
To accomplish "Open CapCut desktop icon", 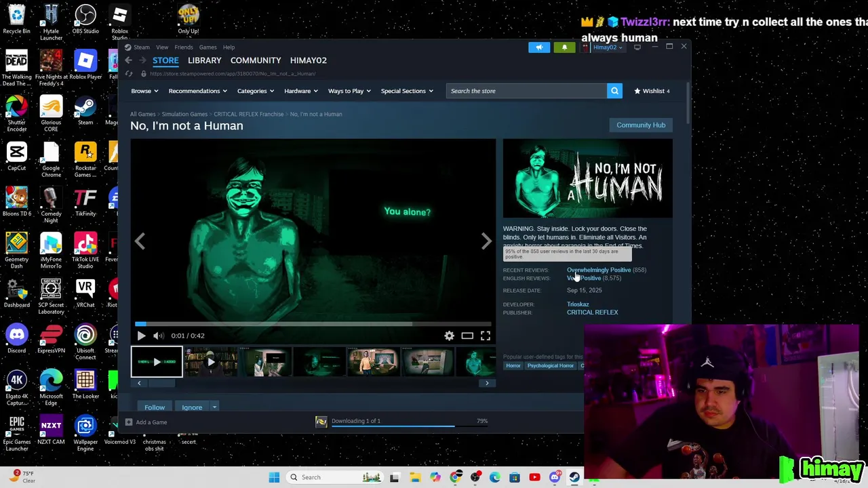I will (16, 156).
